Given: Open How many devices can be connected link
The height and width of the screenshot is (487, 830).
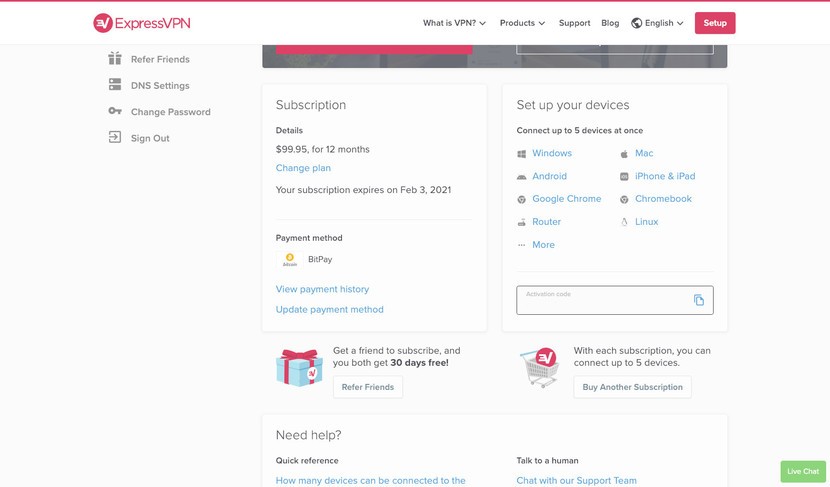Looking at the screenshot, I should 371,481.
